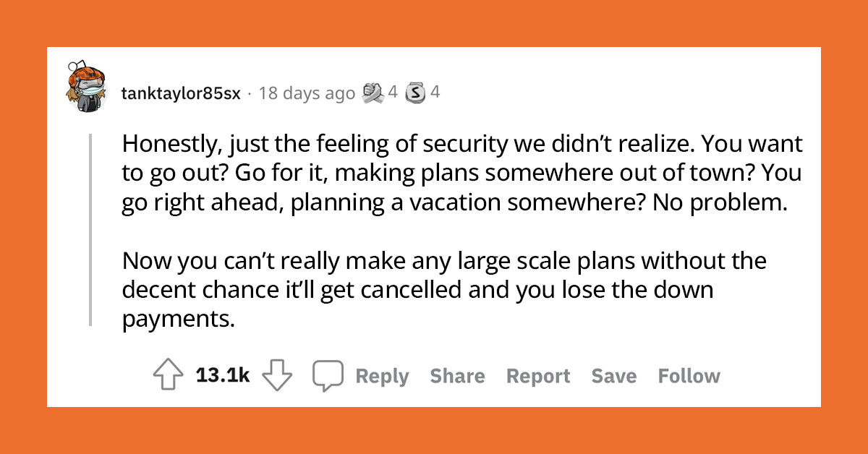
Task: Click the Share link
Action: [x=458, y=375]
